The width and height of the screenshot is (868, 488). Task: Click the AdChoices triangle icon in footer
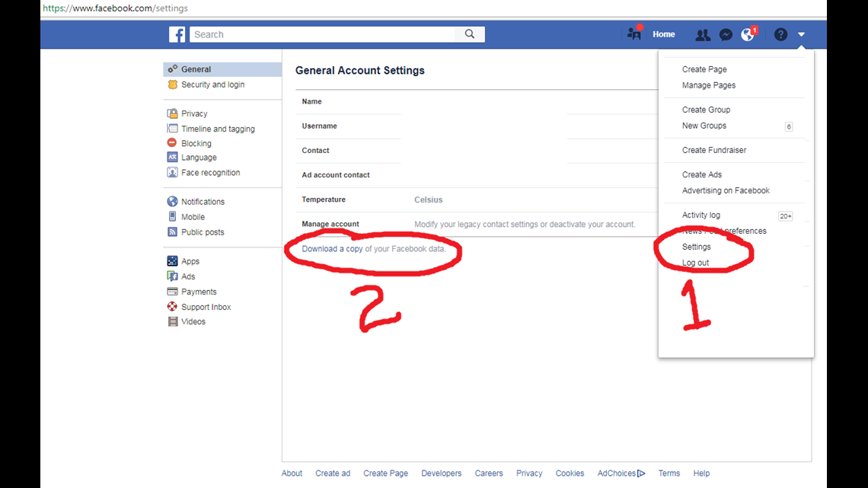[641, 473]
